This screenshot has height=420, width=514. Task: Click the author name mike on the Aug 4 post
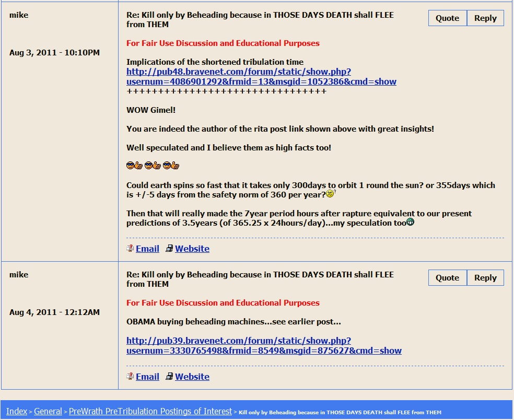19,275
